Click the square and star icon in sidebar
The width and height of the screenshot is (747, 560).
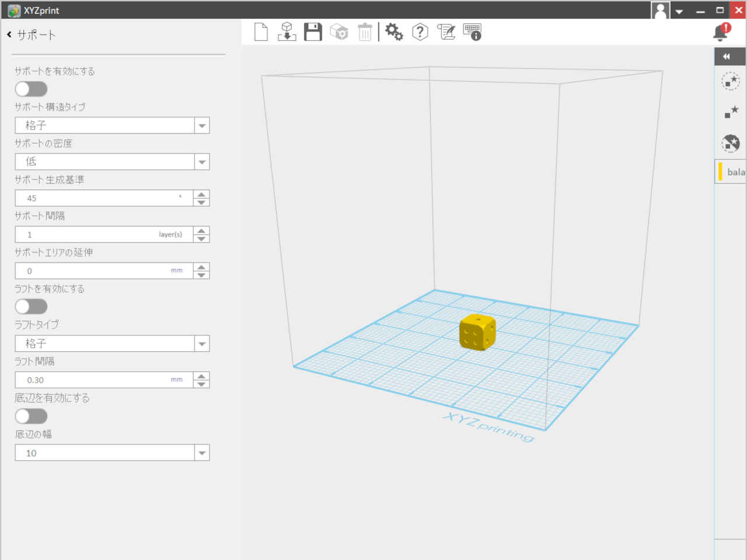coord(731,112)
